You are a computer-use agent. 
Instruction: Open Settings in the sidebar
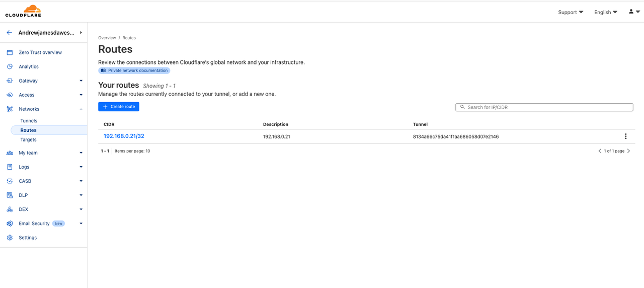click(28, 238)
